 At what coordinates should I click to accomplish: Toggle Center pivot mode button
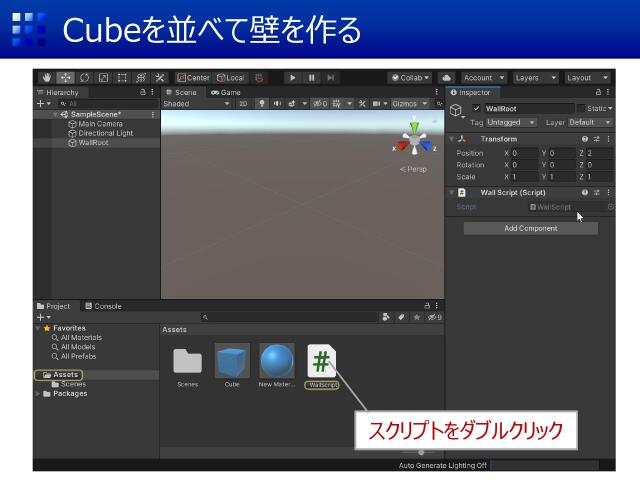click(193, 78)
